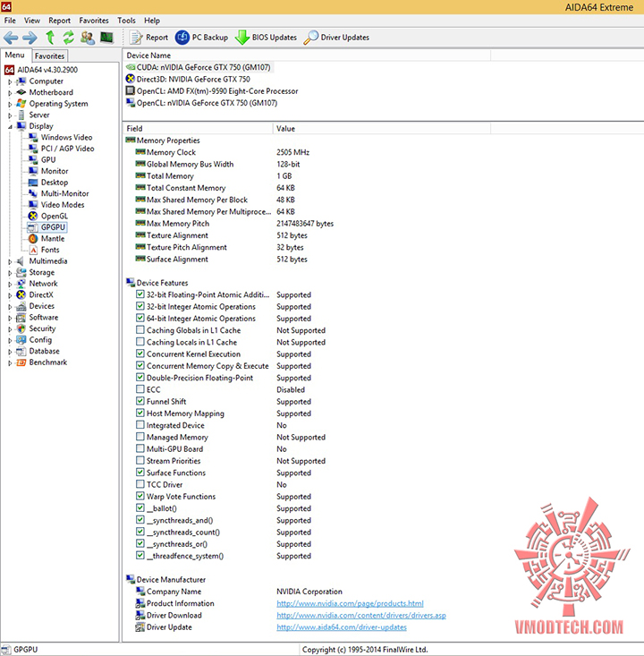
Task: Open the Report menu
Action: 59,21
